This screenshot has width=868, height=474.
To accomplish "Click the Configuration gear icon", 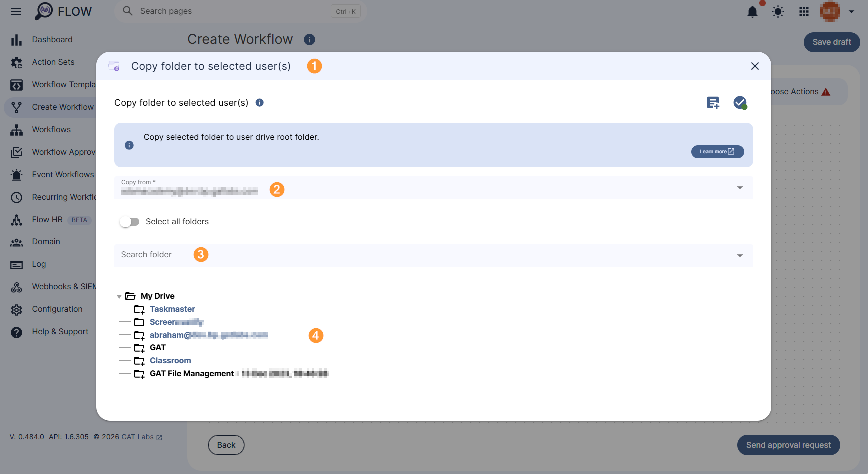I will point(17,310).
